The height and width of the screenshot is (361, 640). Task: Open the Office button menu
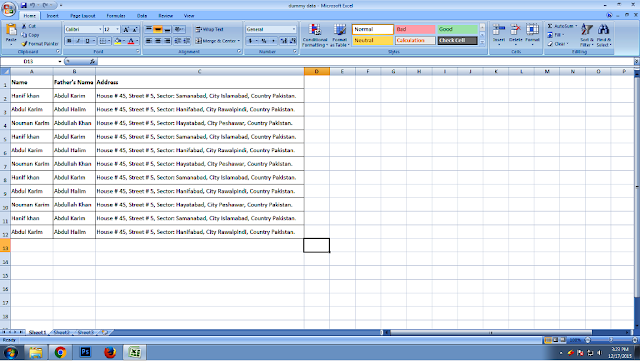(x=9, y=9)
